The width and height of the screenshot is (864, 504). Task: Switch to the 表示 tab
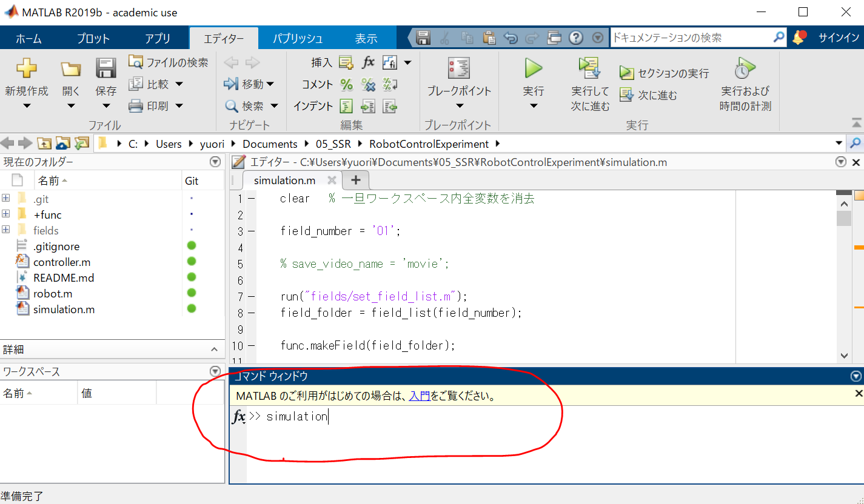point(366,38)
